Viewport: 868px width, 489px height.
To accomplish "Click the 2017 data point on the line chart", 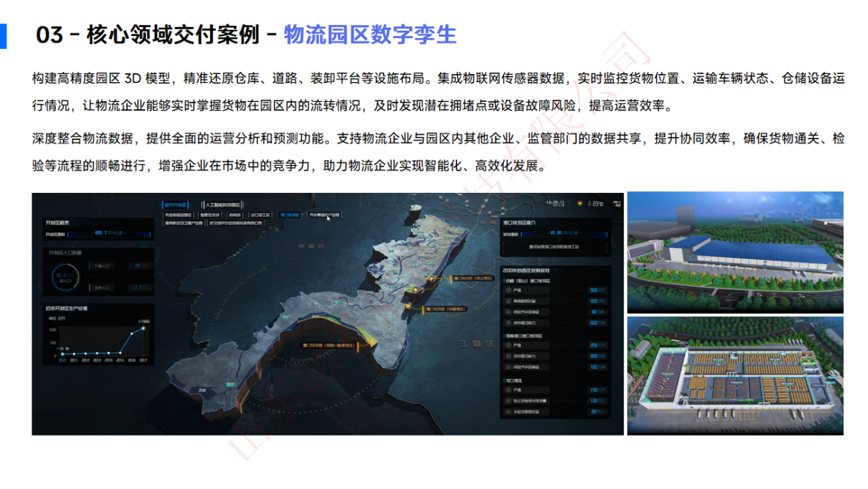I will (144, 328).
